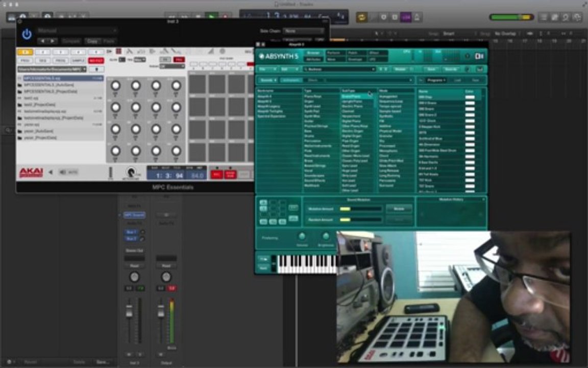Click the AKAI logo in MPC Essentials

31,172
